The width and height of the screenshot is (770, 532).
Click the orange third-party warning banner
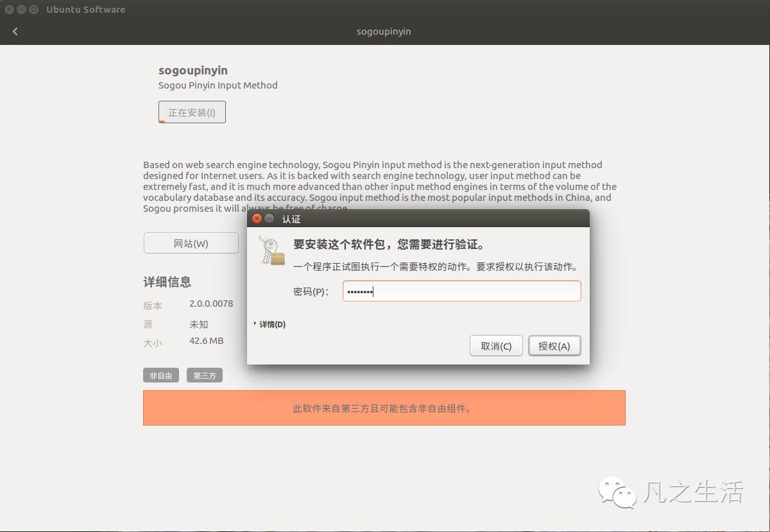click(384, 408)
